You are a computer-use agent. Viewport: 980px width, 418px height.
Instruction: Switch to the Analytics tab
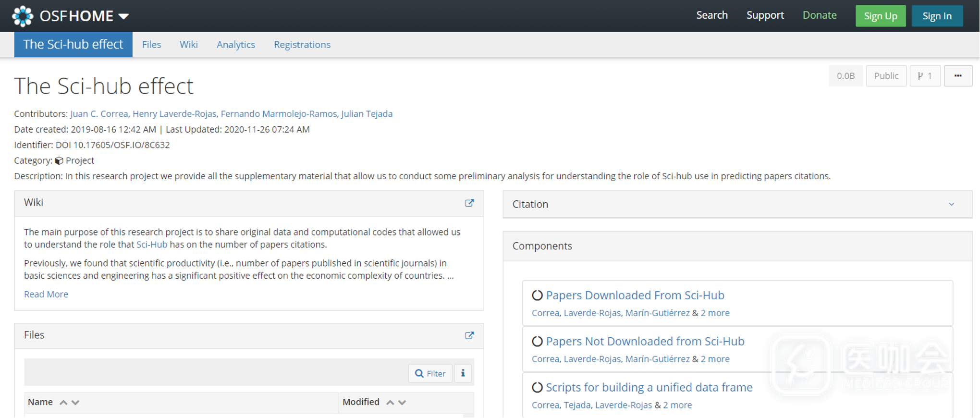tap(235, 45)
